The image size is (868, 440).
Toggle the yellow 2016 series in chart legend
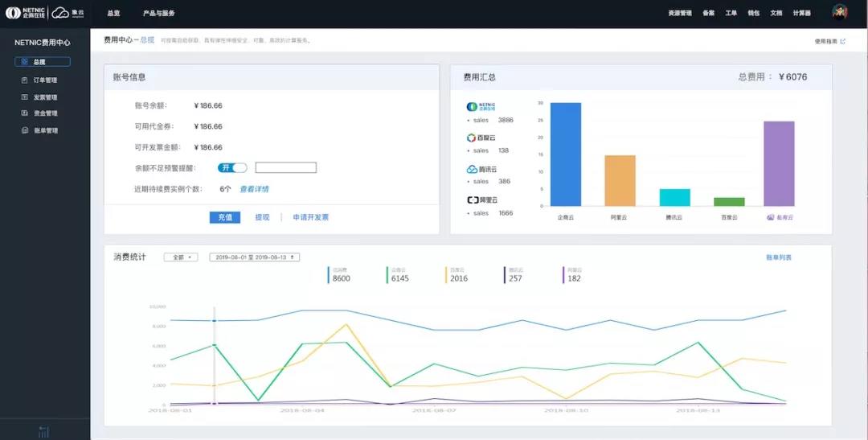point(457,275)
